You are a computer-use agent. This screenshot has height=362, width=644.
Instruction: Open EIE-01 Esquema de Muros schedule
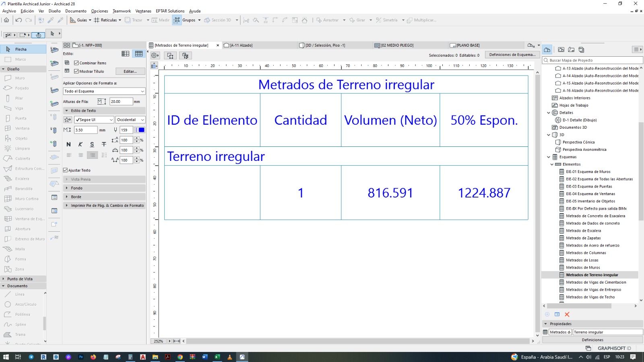coord(588,172)
